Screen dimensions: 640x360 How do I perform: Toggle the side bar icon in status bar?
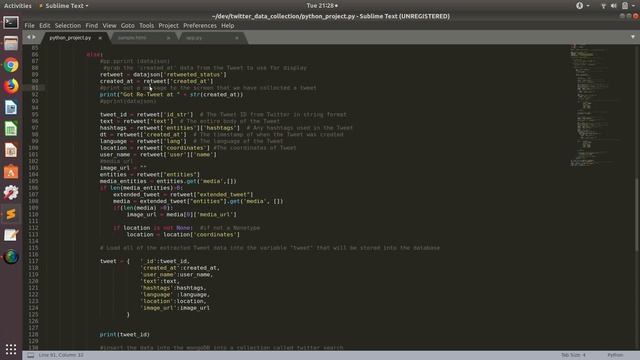tap(31, 355)
